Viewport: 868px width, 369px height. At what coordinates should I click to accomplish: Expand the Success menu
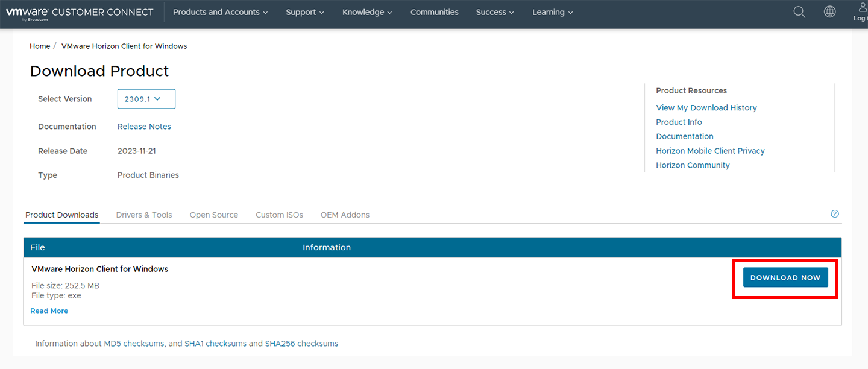[x=495, y=13]
